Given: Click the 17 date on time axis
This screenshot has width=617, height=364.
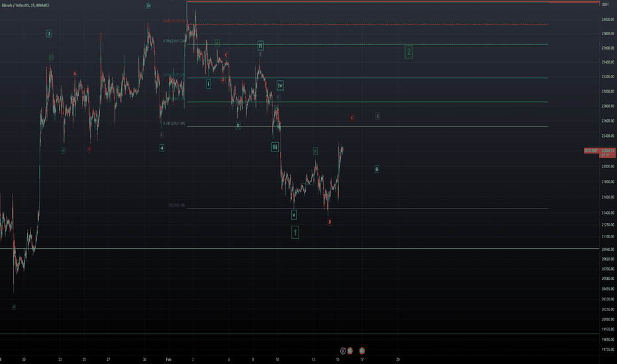Looking at the screenshot, I should (x=361, y=359).
